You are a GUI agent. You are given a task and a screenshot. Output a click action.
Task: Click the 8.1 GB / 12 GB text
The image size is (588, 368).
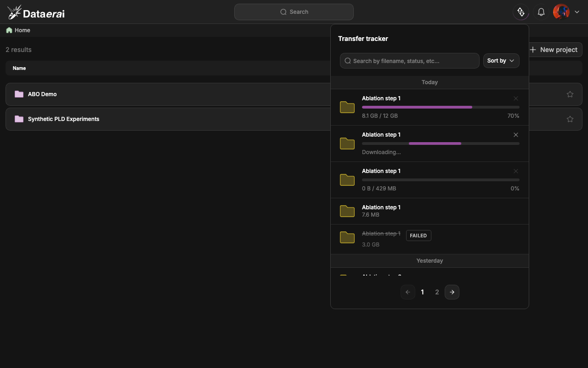tap(380, 116)
